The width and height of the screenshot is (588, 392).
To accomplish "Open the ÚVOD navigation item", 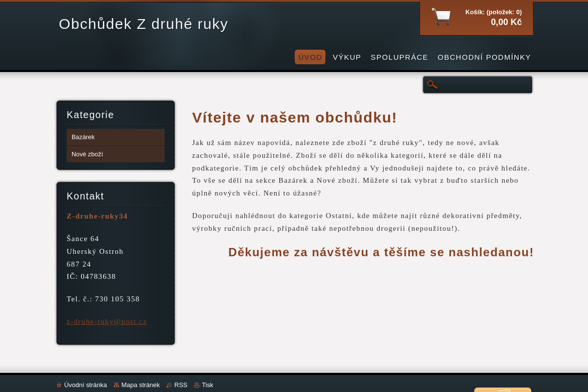I will click(x=310, y=57).
